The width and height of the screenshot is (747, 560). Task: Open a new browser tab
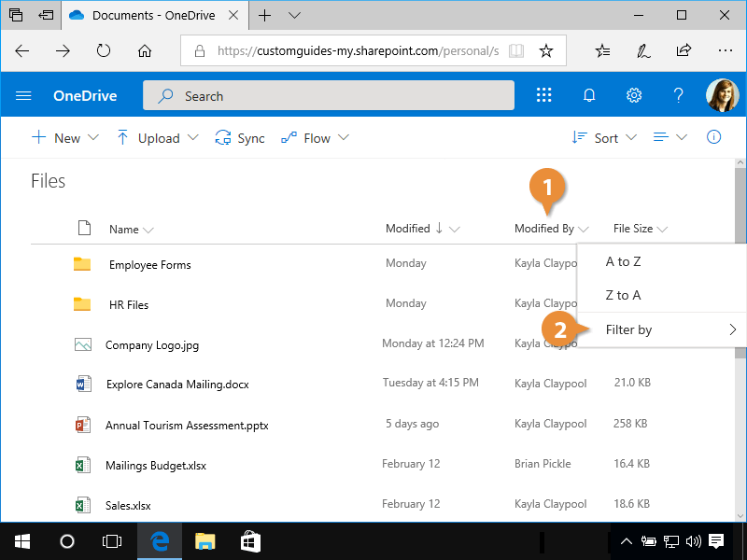click(265, 15)
